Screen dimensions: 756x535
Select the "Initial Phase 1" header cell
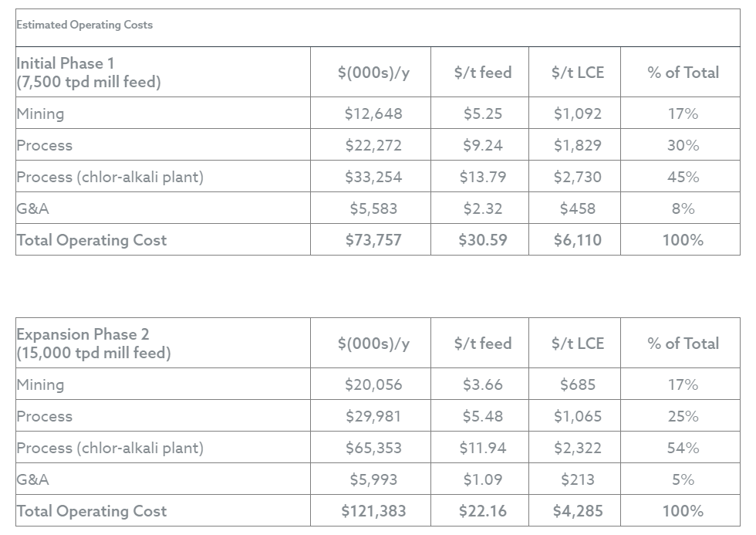tap(89, 73)
